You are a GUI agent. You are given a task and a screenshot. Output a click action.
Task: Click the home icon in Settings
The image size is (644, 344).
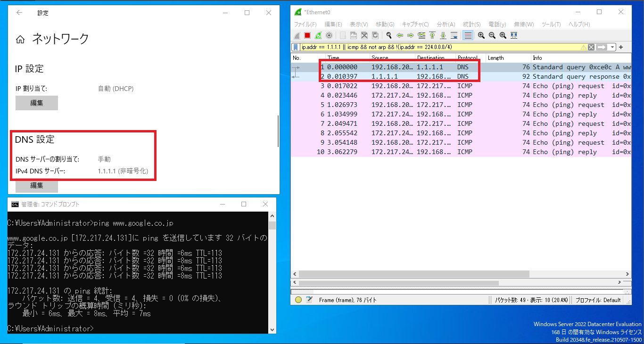[20, 40]
